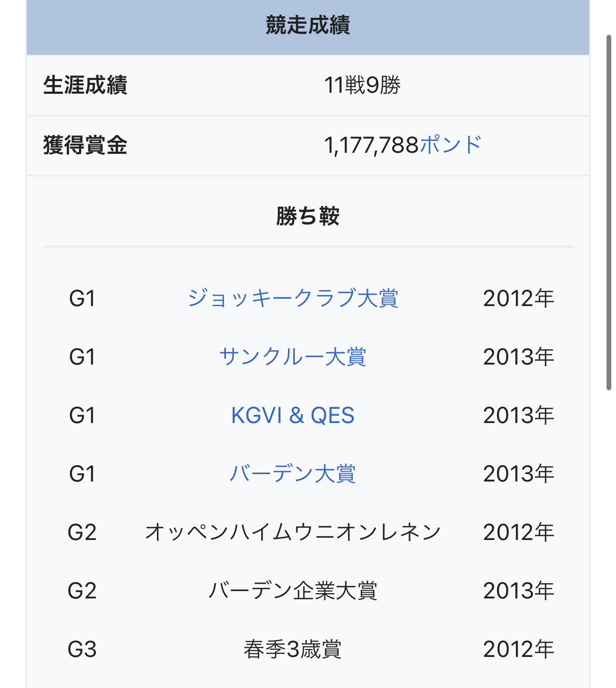Select the 生涯成績 row label

pyautogui.click(x=85, y=85)
